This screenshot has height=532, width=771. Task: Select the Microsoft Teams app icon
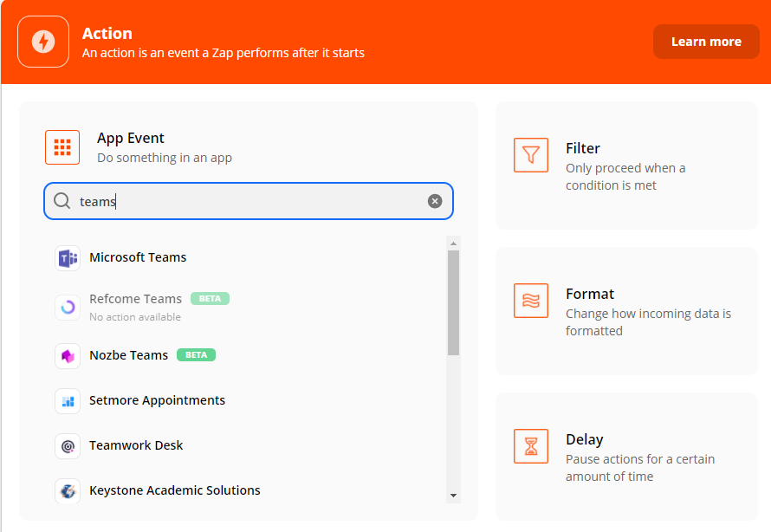(x=68, y=258)
